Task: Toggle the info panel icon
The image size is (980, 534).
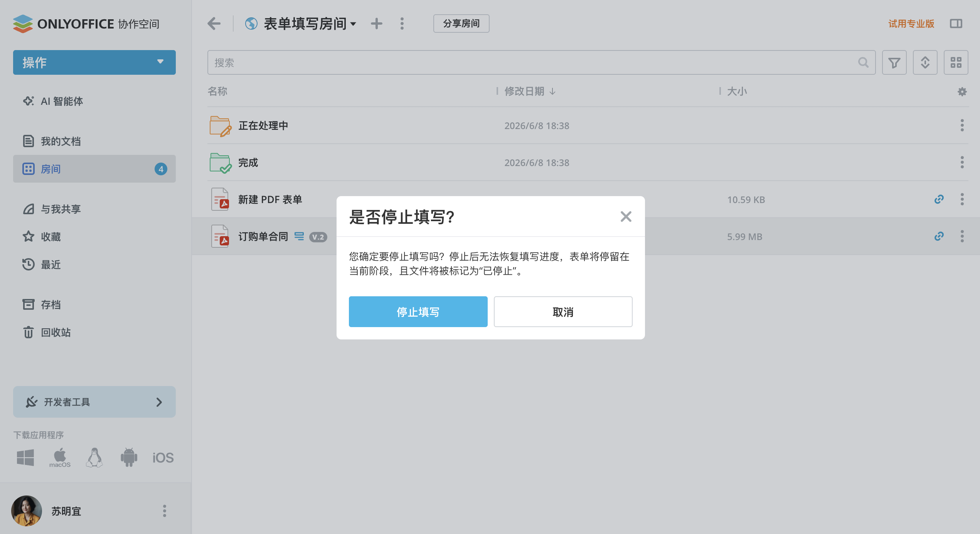Action: pyautogui.click(x=956, y=24)
